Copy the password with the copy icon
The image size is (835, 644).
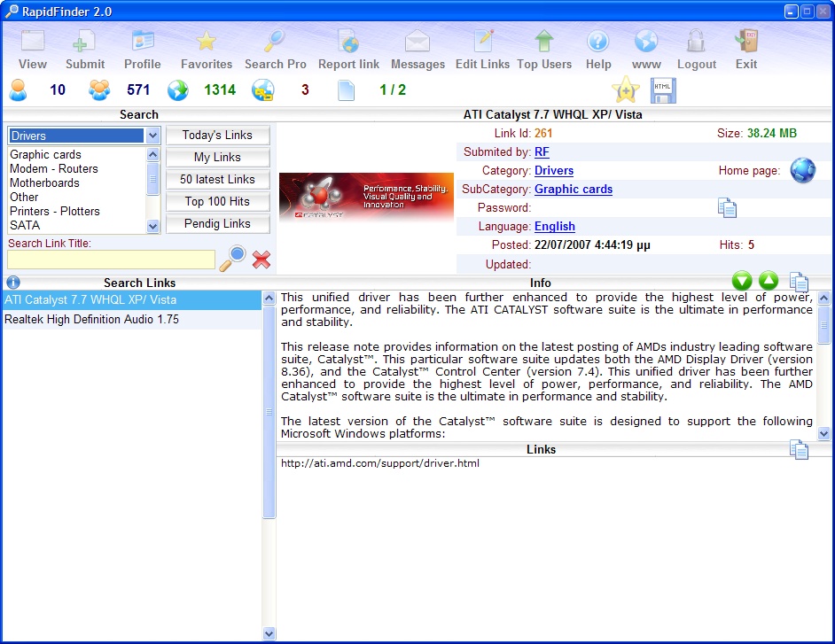728,207
